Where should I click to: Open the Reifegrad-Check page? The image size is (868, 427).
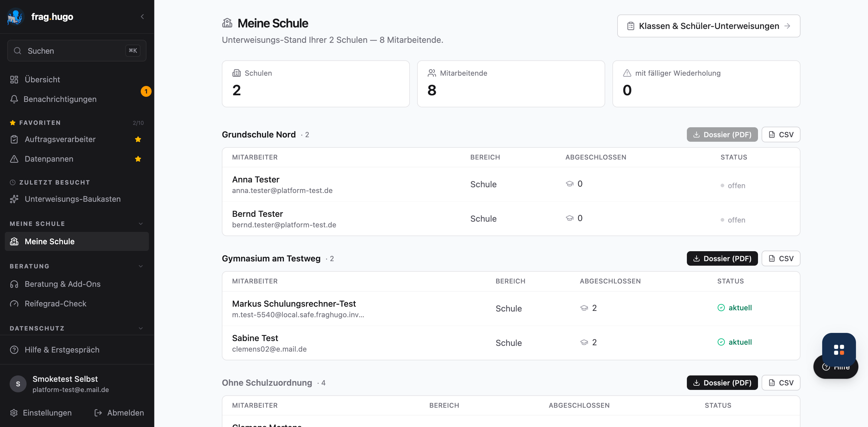pyautogui.click(x=77, y=303)
